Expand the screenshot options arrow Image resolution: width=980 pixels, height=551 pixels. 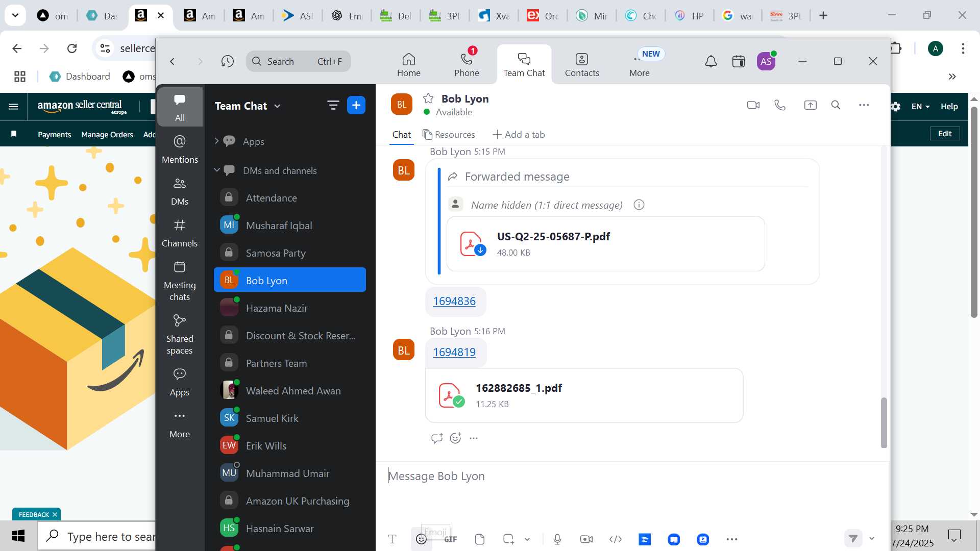[527, 539]
